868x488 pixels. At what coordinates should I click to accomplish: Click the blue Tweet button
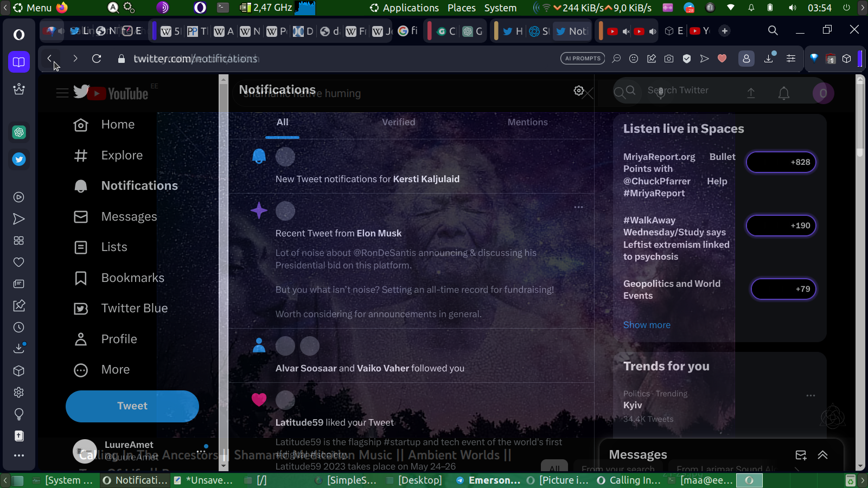click(x=132, y=406)
